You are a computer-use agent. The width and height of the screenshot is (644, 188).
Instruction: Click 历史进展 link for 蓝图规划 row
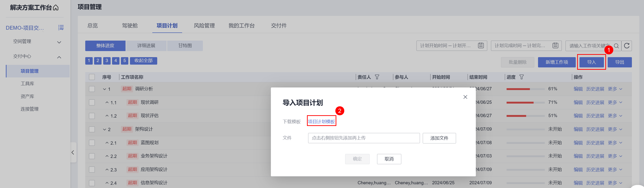[x=595, y=143]
